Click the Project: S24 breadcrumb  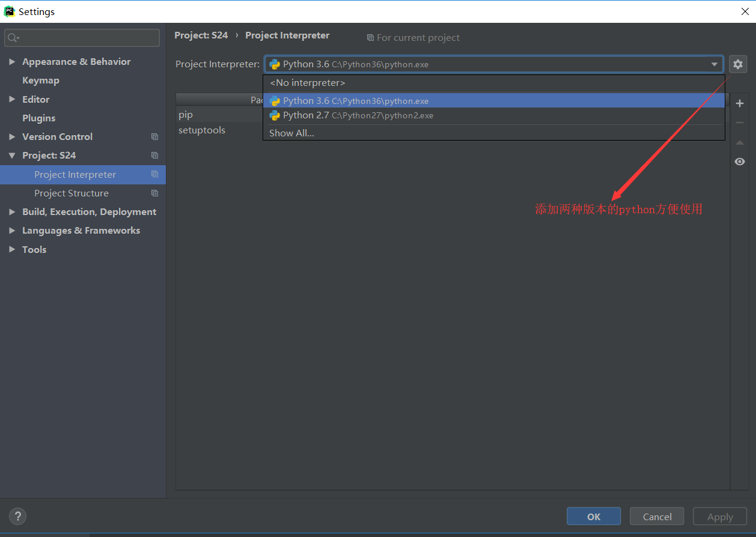pyautogui.click(x=201, y=35)
